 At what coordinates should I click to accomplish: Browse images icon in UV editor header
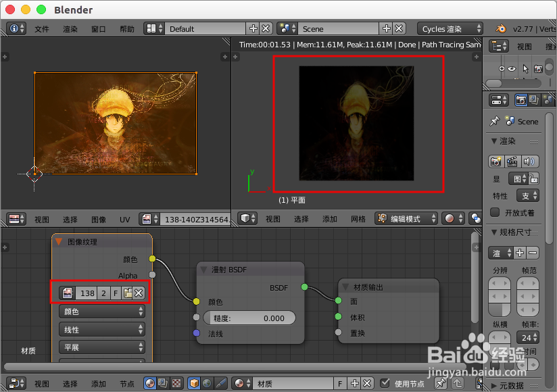tap(149, 219)
